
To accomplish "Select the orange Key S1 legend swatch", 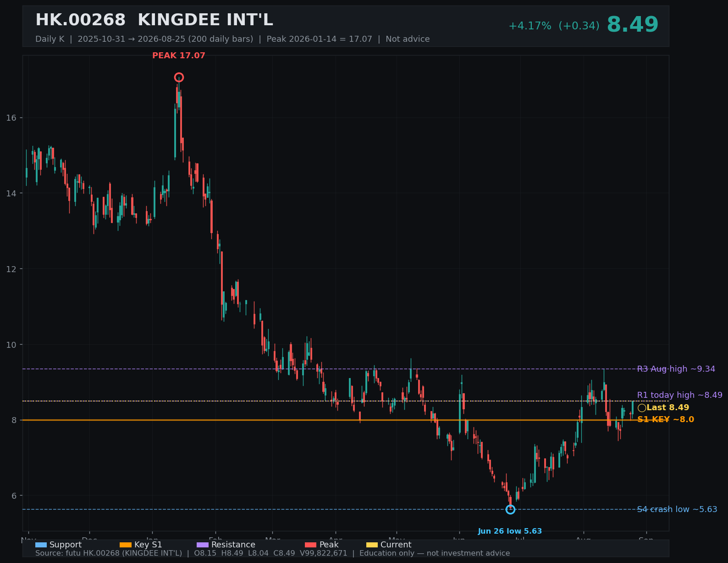I will 126,545.
